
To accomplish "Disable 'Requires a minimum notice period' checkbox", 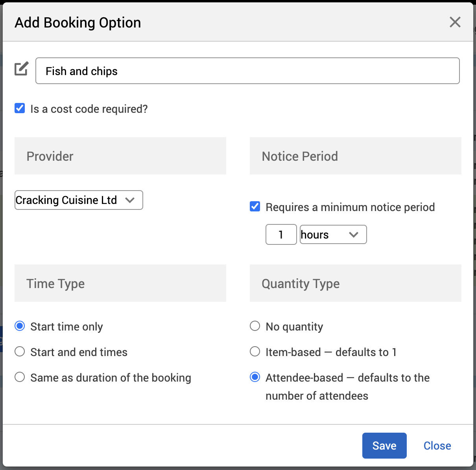I will tap(255, 207).
